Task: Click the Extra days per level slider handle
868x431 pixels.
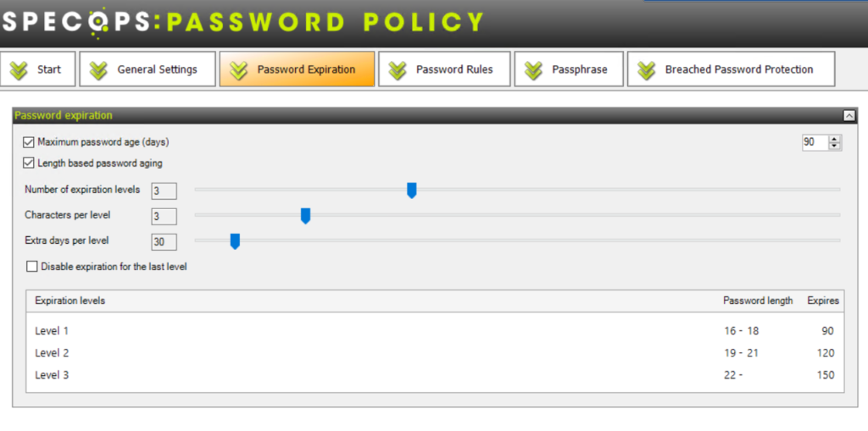Action: 235,241
